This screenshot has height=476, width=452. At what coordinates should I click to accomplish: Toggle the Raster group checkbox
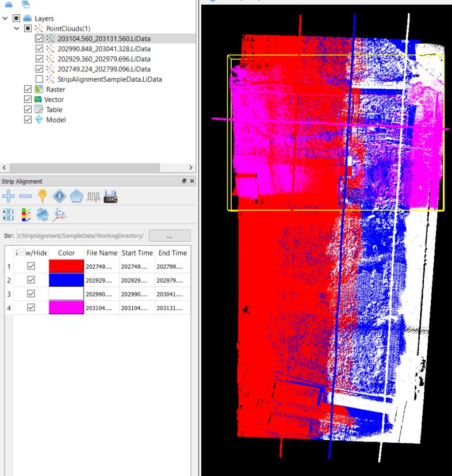(28, 89)
